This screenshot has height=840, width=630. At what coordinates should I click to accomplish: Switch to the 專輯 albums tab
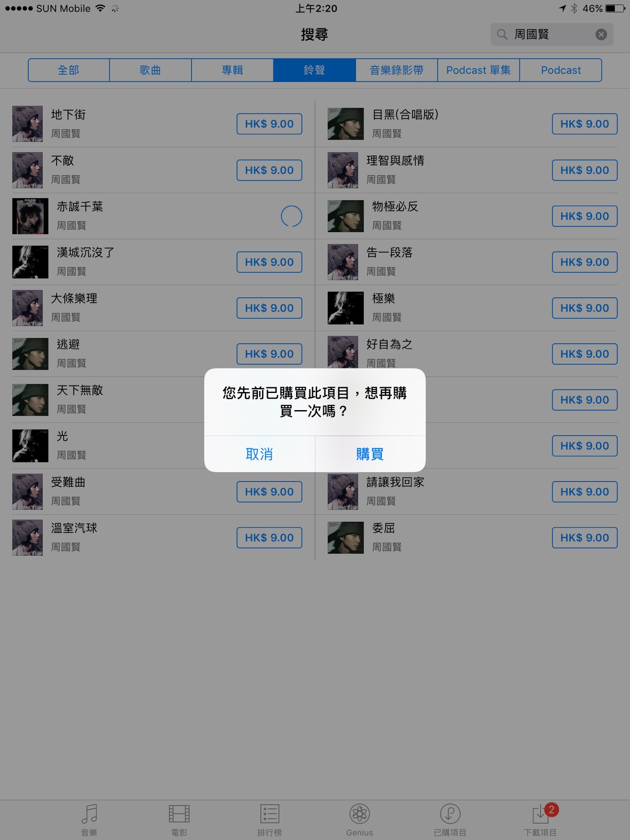click(x=232, y=70)
